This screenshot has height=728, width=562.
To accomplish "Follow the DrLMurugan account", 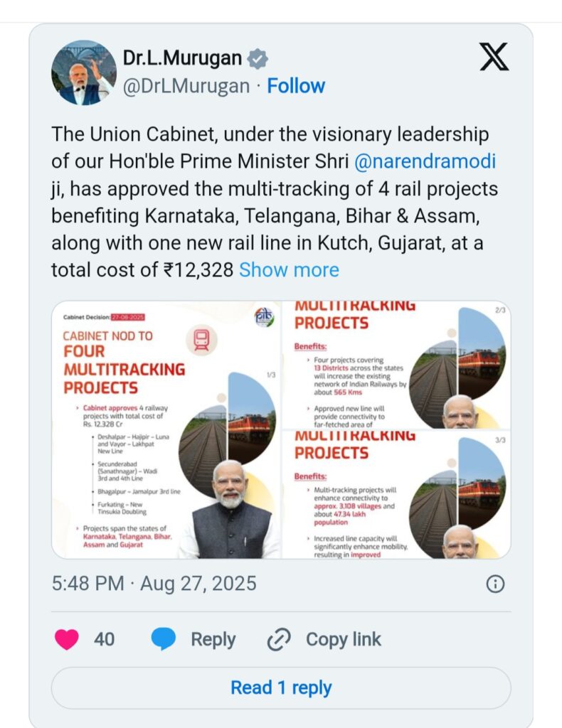I will pyautogui.click(x=296, y=86).
